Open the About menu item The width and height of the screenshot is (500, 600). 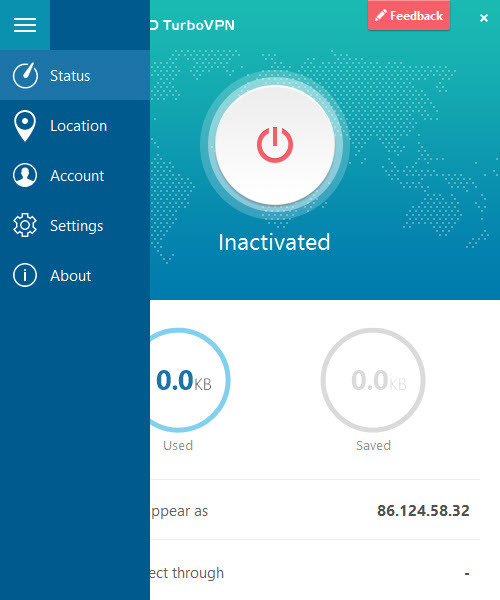coord(75,275)
